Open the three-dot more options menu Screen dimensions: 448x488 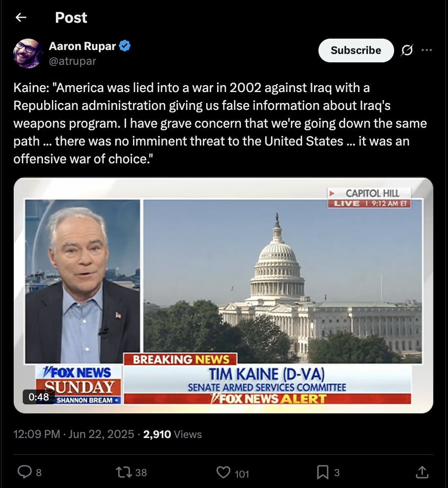click(x=427, y=50)
